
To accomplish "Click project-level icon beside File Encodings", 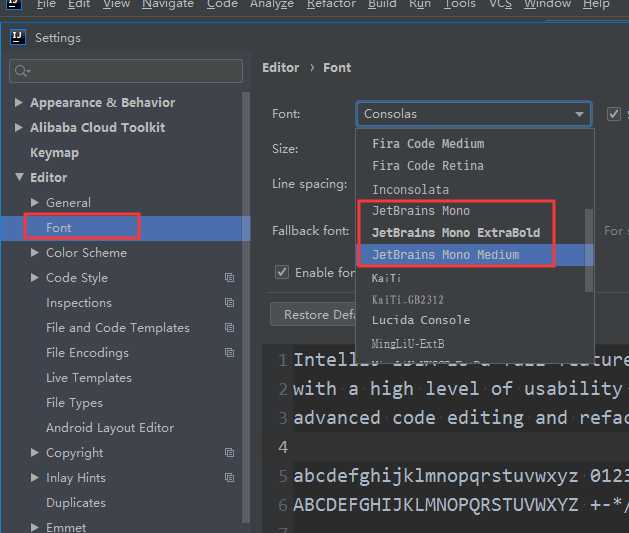I will [229, 353].
